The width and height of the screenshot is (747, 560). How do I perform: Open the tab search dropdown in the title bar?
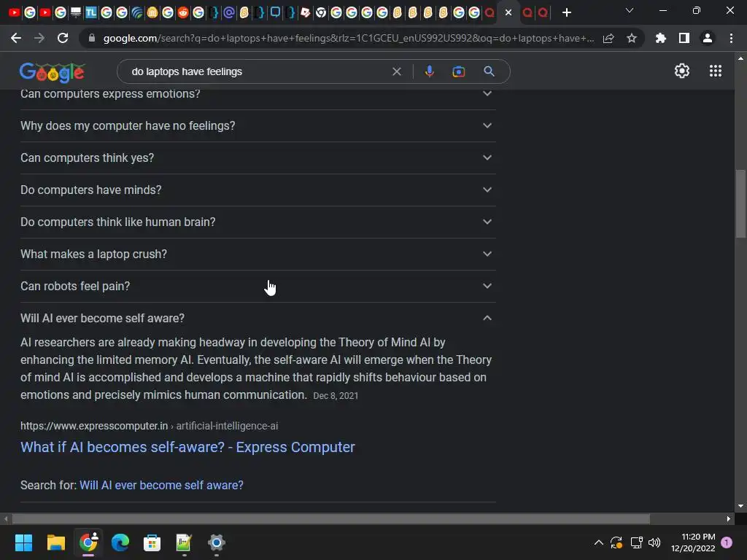pos(630,10)
